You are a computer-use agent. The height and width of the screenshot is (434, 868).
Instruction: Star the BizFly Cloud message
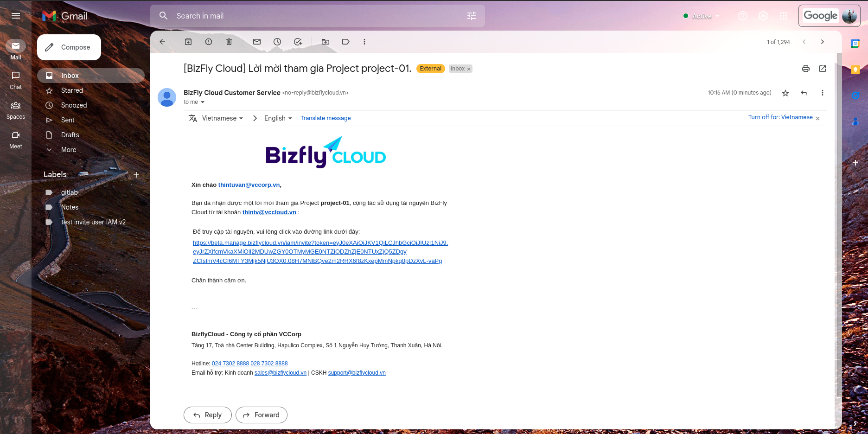[785, 93]
